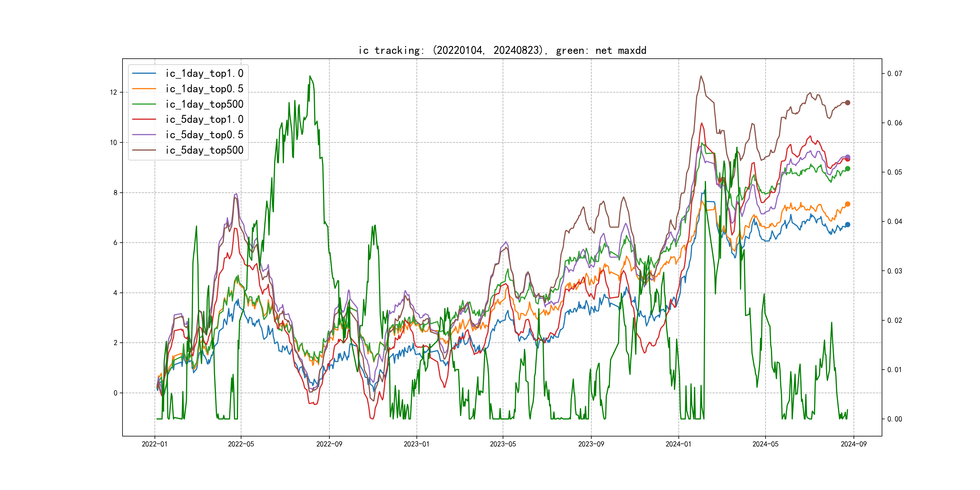The height and width of the screenshot is (490, 980).
Task: Click the 2023-01 x-axis tick label
Action: (416, 444)
